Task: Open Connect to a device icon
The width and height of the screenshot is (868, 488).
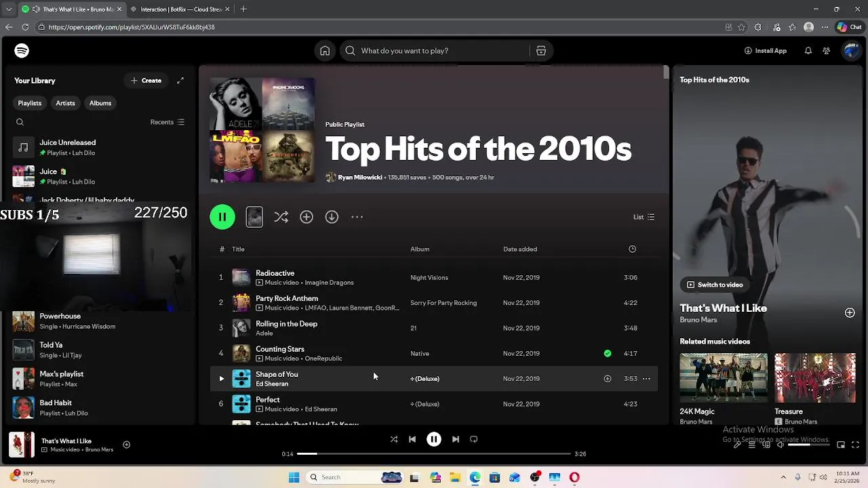Action: point(766,445)
